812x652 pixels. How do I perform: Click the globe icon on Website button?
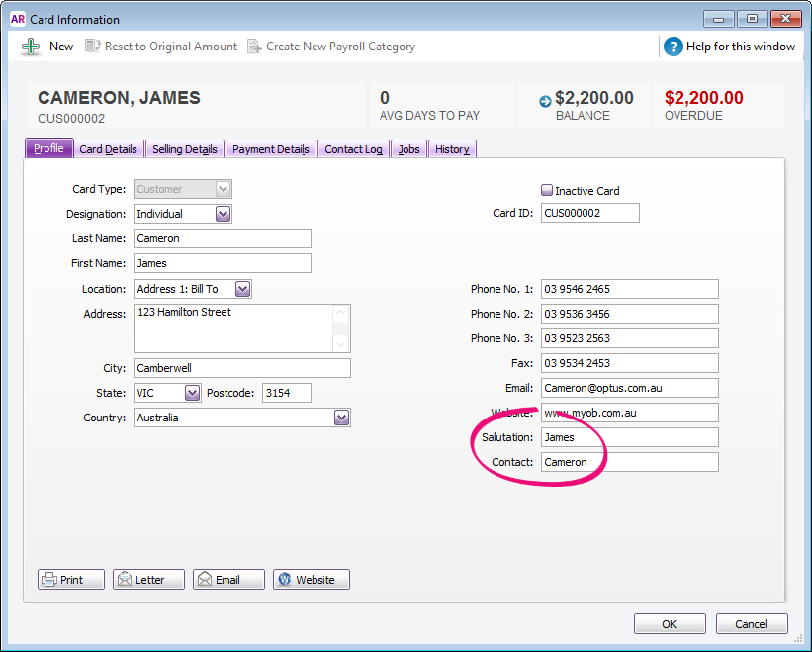tap(285, 579)
